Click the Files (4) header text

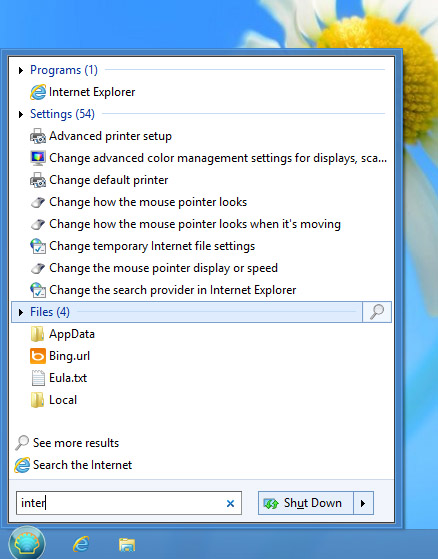(x=50, y=312)
